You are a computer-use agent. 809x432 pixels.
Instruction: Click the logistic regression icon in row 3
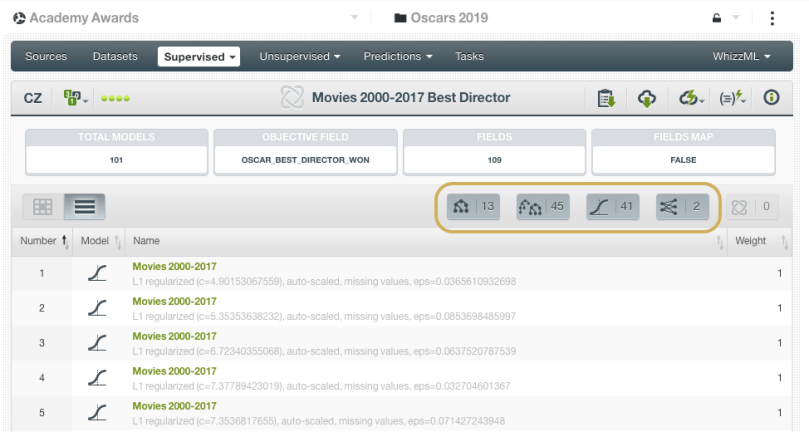click(x=98, y=343)
